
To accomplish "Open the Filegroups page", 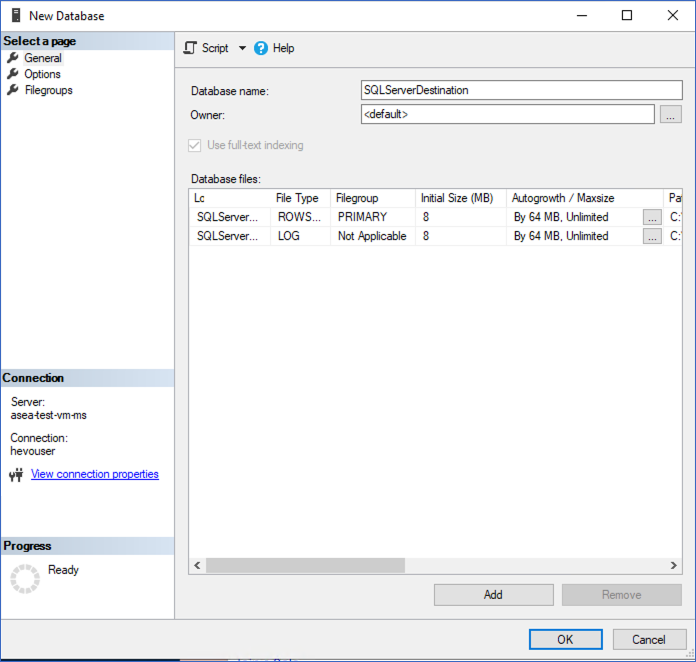I will pos(48,90).
